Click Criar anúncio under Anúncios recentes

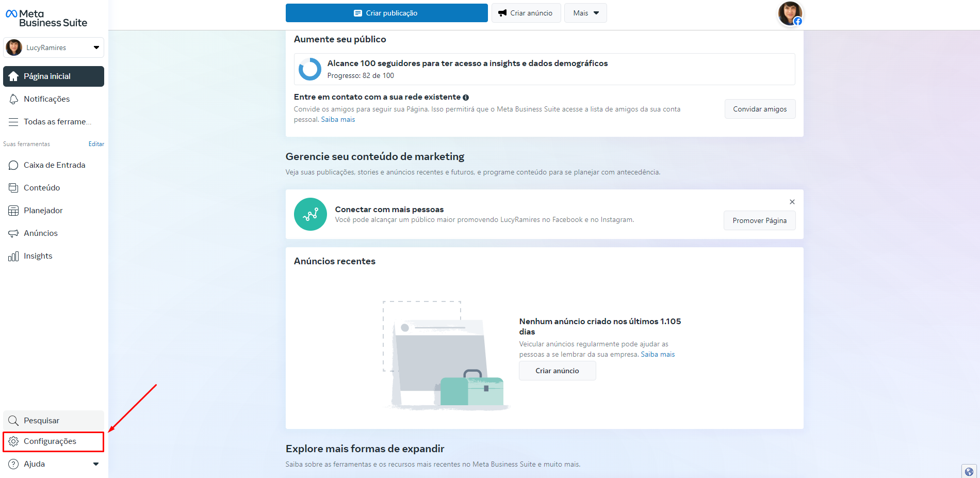point(557,371)
